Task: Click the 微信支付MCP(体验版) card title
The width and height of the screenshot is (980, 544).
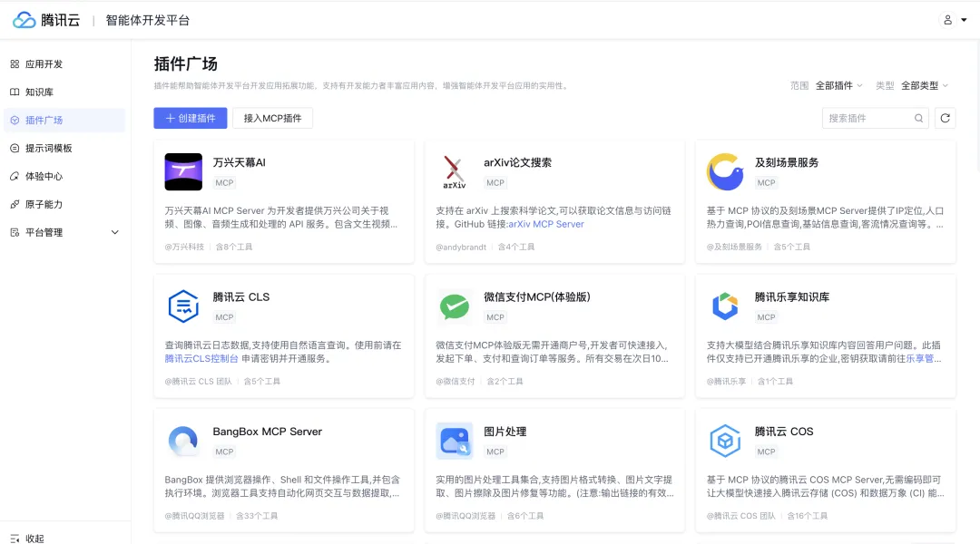Action: (x=537, y=296)
